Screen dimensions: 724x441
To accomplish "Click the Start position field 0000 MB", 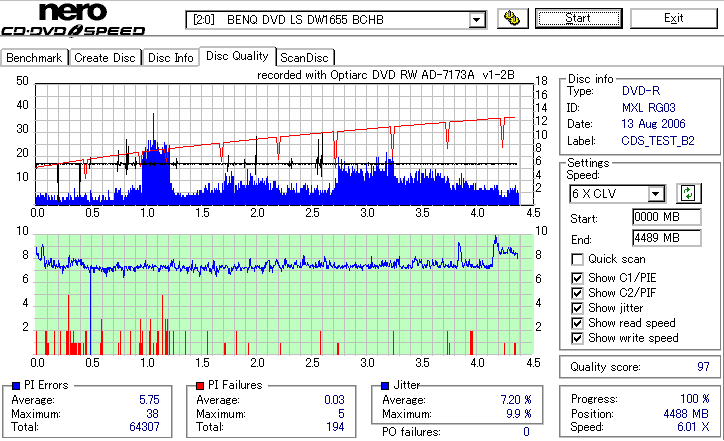I will 666,217.
